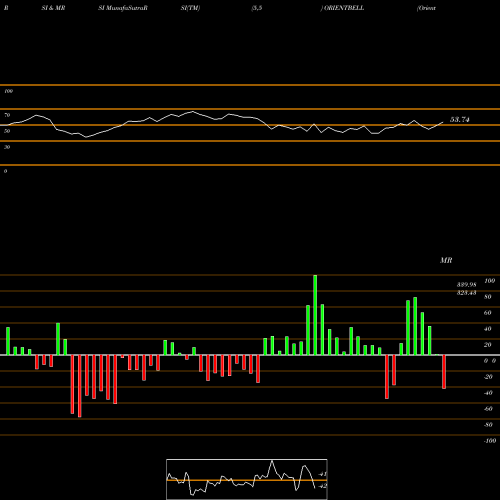The width and height of the screenshot is (500, 500).
Task: Click the 339.98 price value
Action: click(x=466, y=285)
